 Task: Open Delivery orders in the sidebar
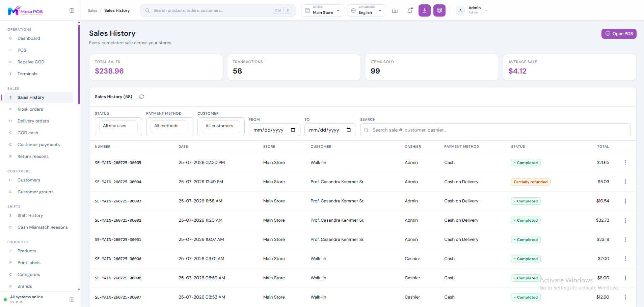pos(38,121)
